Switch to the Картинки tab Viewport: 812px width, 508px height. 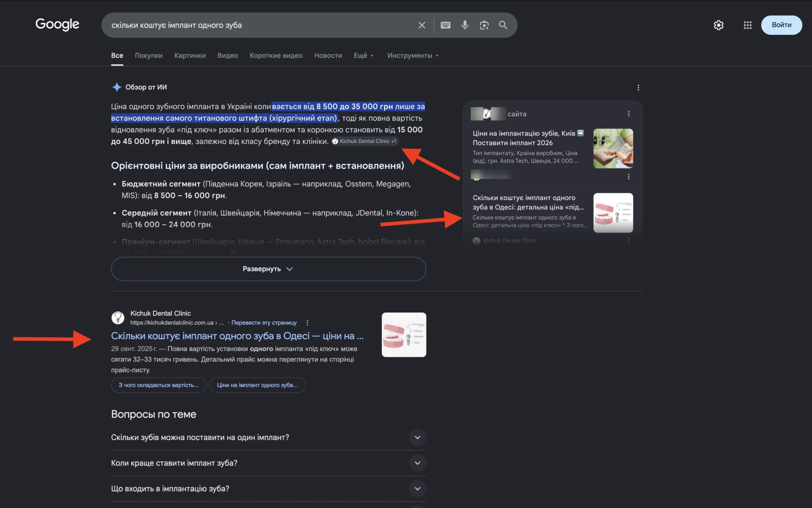[190, 56]
